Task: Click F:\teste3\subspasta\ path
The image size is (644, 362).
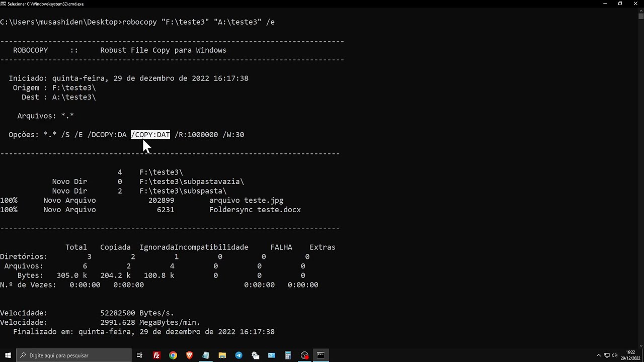Action: coord(183,191)
